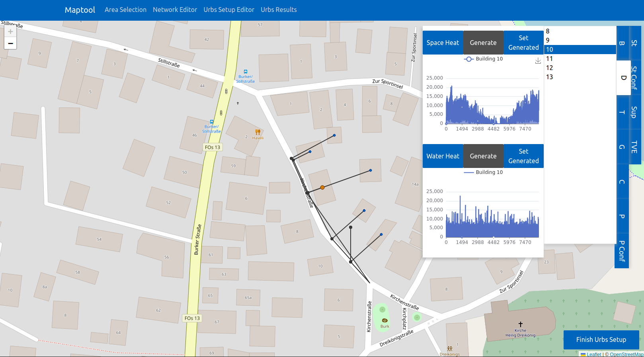Select building 8 in the list
Viewport: 644px width, 357px height.
580,31
